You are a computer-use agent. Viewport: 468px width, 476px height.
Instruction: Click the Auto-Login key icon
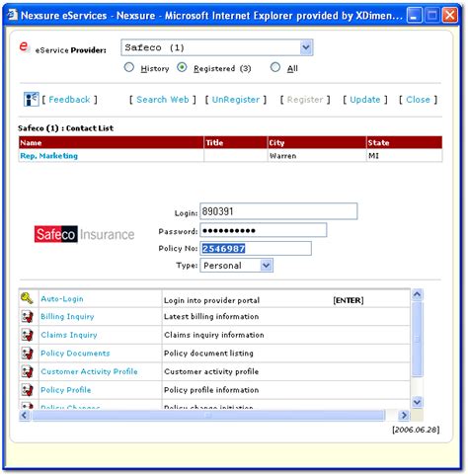pyautogui.click(x=27, y=298)
